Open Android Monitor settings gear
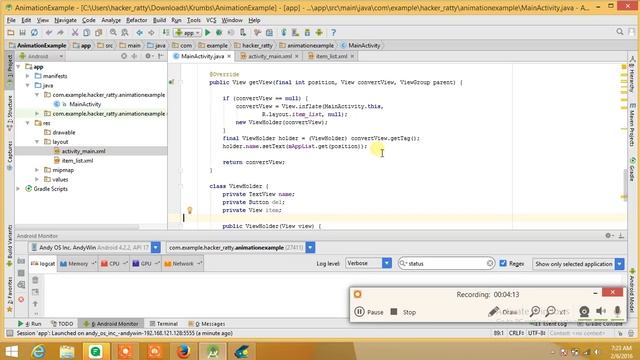The width and height of the screenshot is (640, 360). tap(608, 236)
